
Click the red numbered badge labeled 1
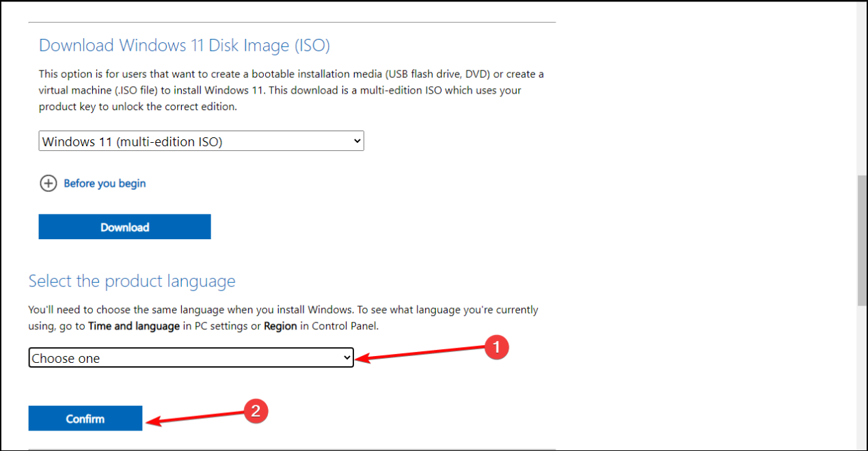pyautogui.click(x=497, y=348)
